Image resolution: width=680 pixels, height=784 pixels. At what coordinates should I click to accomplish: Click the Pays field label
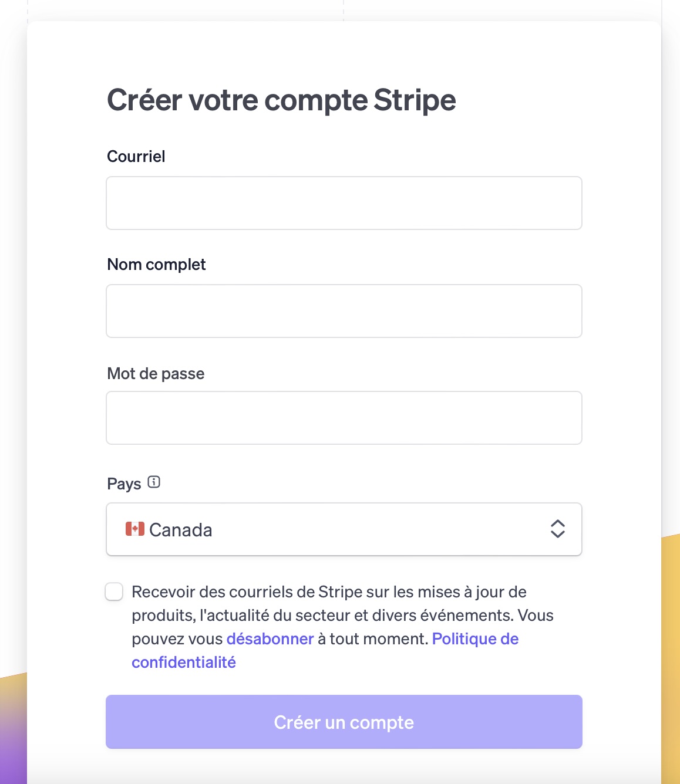coord(124,483)
